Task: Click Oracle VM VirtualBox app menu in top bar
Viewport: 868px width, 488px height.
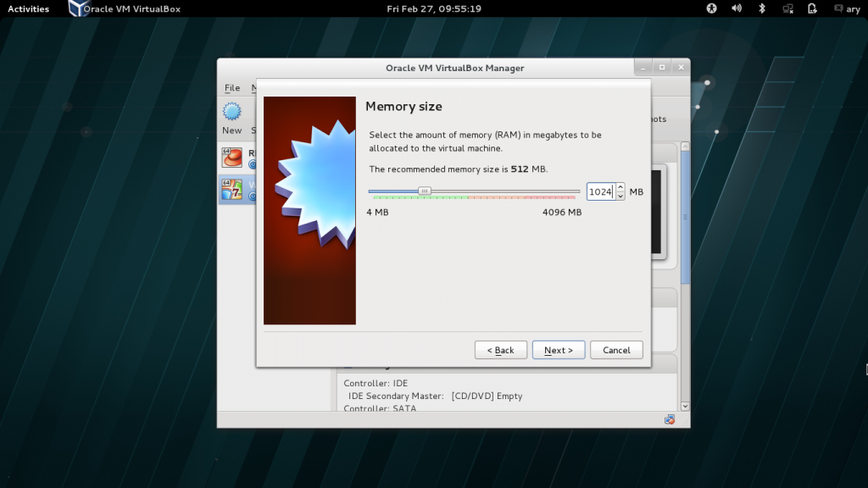Action: click(x=125, y=8)
